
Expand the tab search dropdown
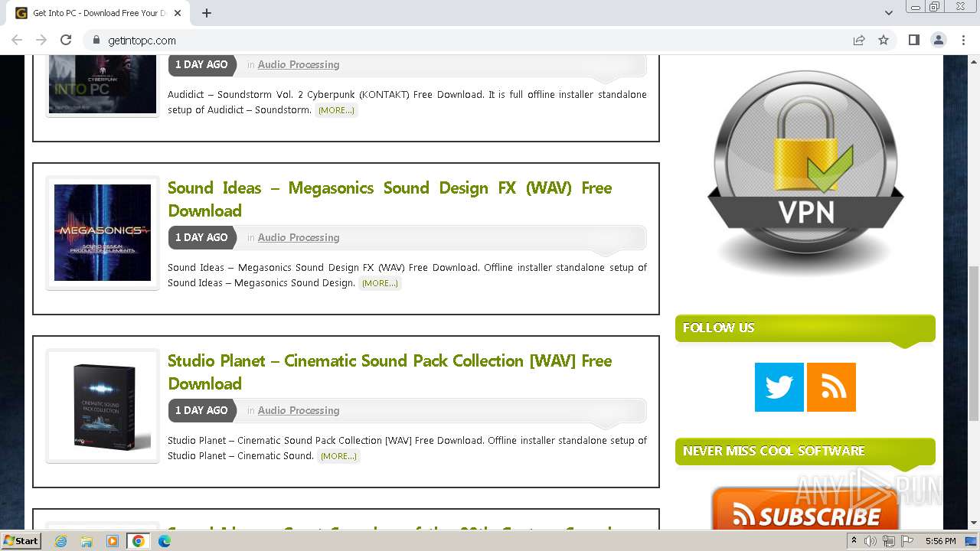click(888, 13)
